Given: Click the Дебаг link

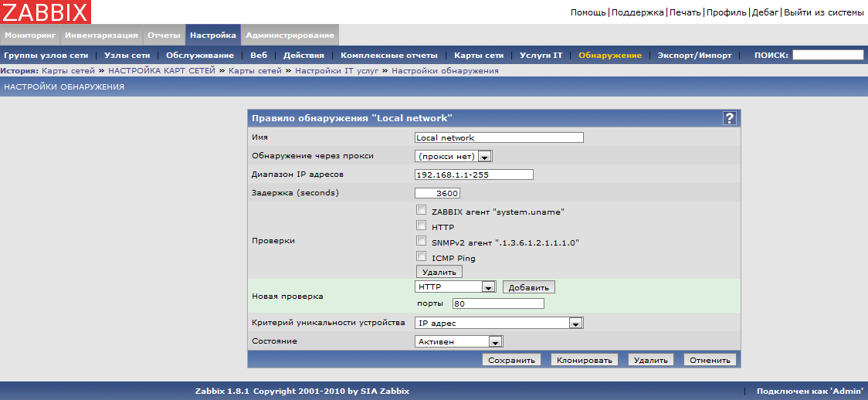Looking at the screenshot, I should pos(765,12).
